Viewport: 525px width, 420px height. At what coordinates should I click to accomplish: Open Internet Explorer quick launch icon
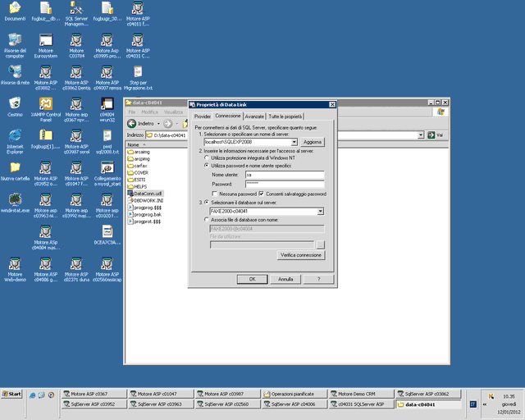point(33,395)
